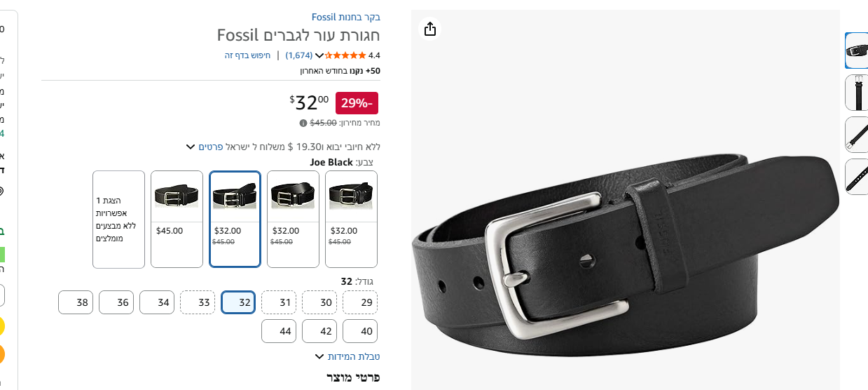The image size is (868, 390).
Task: Select size 38
Action: point(76,302)
